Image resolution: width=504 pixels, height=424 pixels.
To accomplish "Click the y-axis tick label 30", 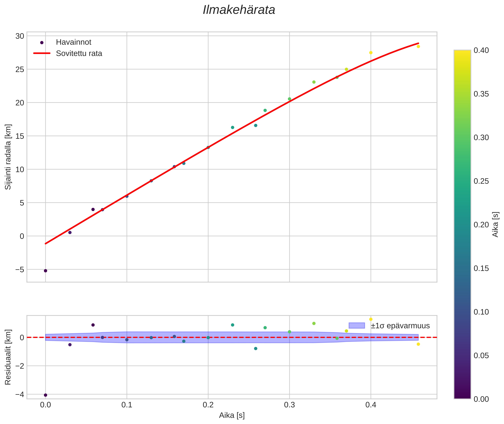I will pyautogui.click(x=20, y=36).
